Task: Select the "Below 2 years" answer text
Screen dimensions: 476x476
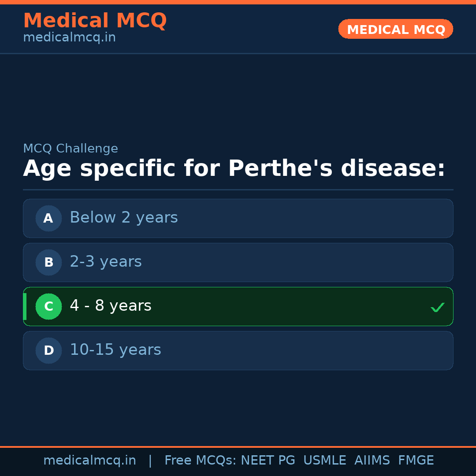Action: [123, 218]
